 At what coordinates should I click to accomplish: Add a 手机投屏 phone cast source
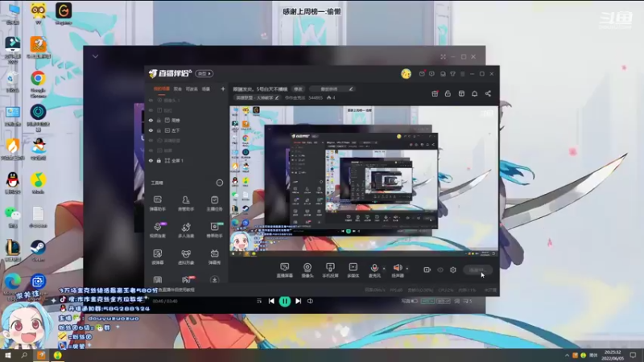[x=330, y=270]
